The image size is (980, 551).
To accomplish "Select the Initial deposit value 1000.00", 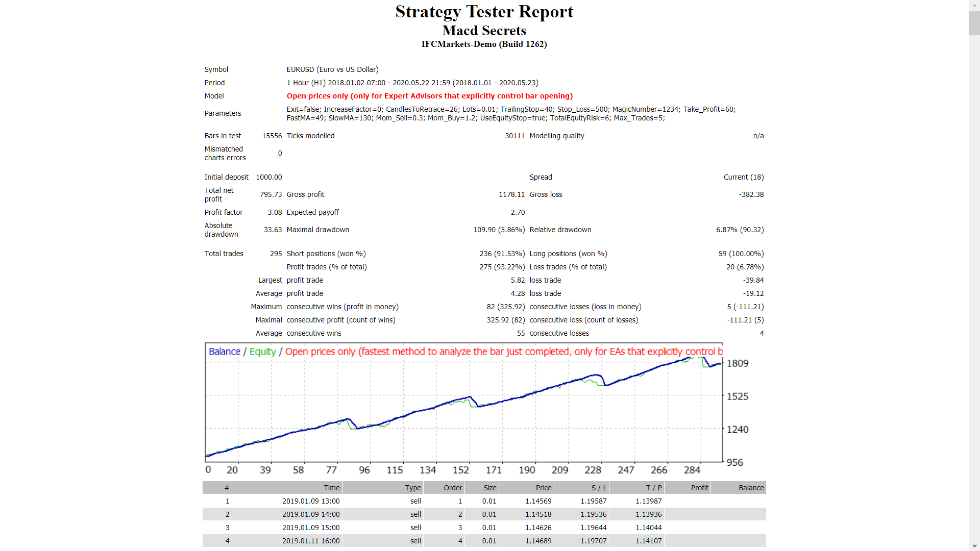I will (269, 177).
